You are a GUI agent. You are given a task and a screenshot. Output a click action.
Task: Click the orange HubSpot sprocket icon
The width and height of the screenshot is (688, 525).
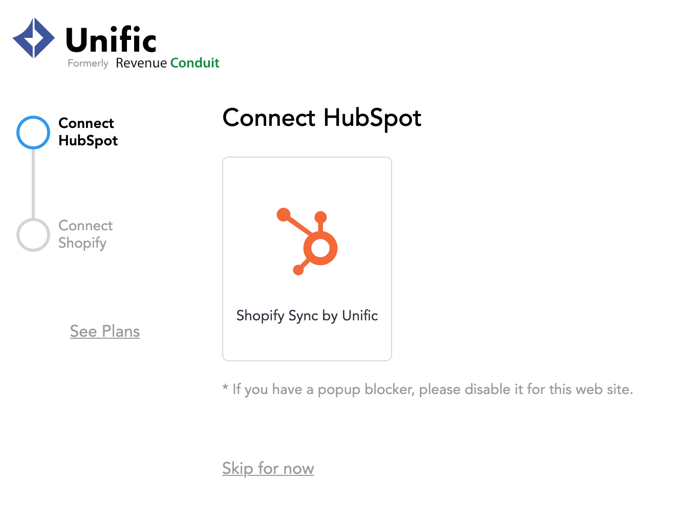(307, 241)
